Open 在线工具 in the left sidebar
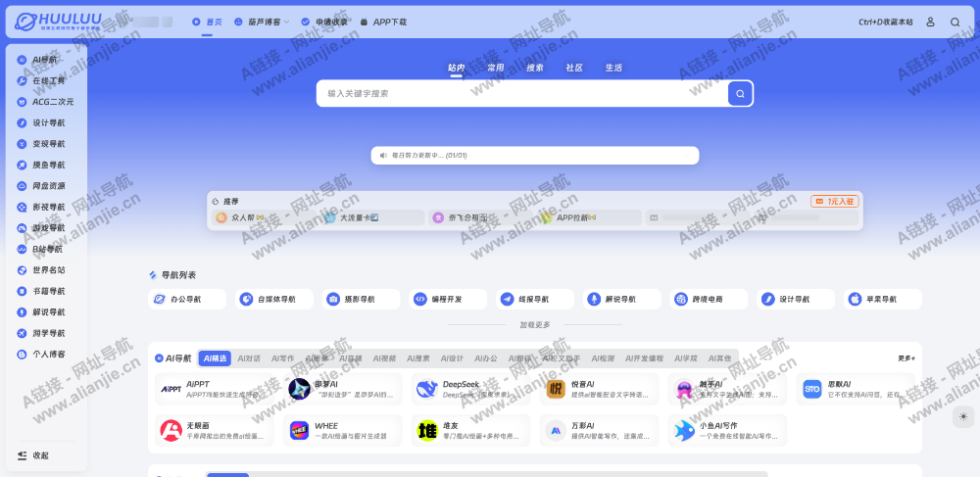The width and height of the screenshot is (980, 477). 42,81
